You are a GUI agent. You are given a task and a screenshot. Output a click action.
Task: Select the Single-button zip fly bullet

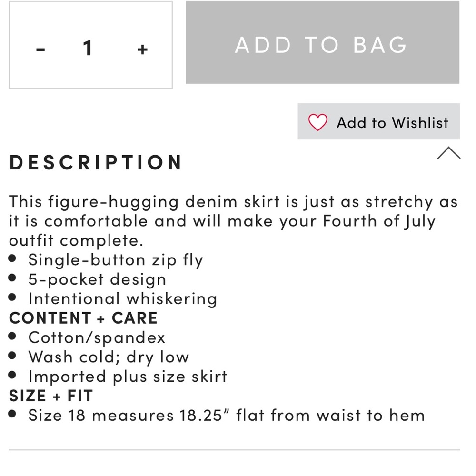click(x=116, y=260)
